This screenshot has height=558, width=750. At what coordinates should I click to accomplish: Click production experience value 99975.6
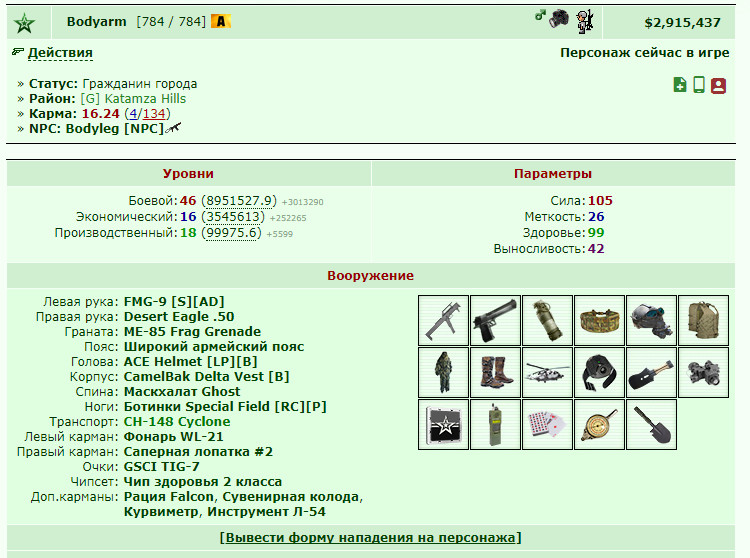232,233
